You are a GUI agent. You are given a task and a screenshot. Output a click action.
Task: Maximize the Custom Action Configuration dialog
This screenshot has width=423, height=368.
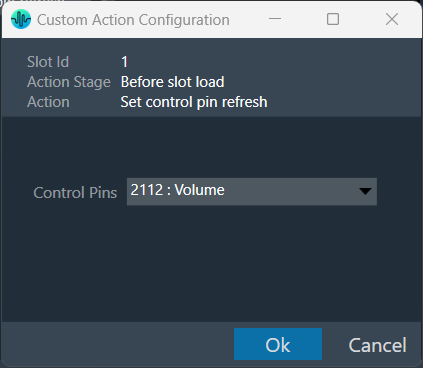333,19
